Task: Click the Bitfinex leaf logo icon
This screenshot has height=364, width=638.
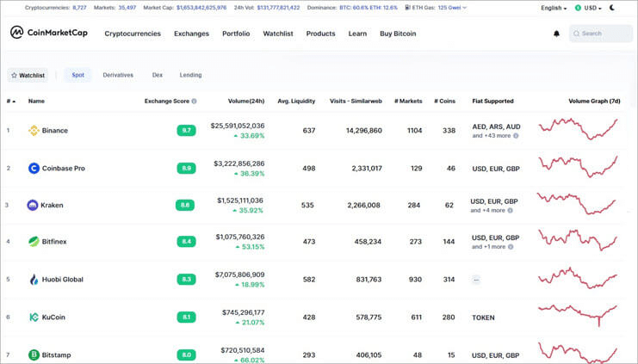Action: coord(34,242)
